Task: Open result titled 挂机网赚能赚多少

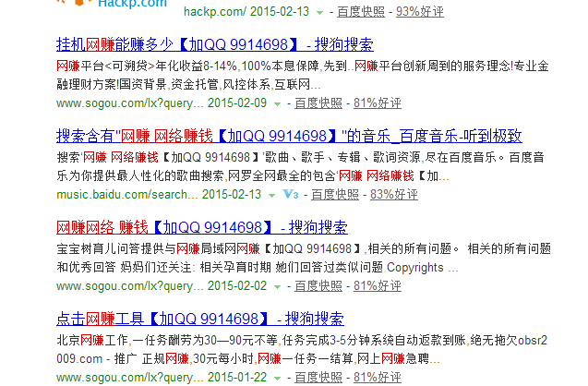Action: click(x=215, y=44)
